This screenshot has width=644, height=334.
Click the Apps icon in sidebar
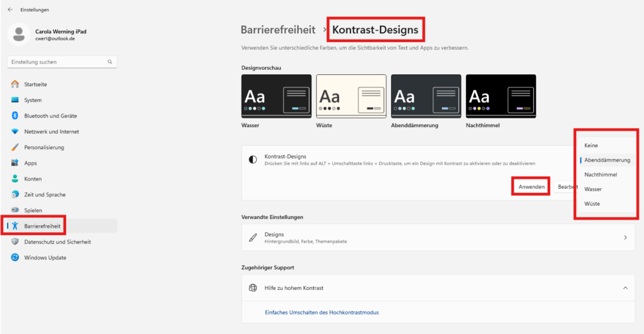tap(15, 163)
